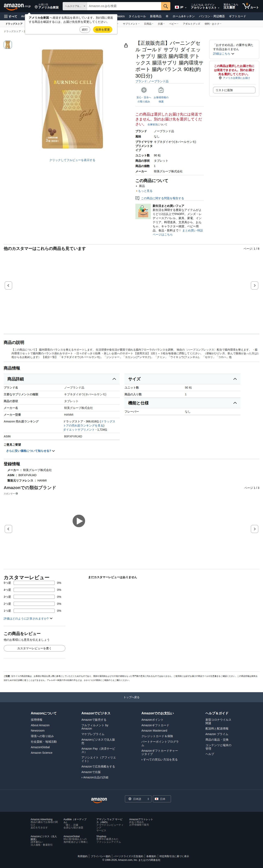
Task: Open the ダイエットサプリメント ranking link
Action: (79, 430)
